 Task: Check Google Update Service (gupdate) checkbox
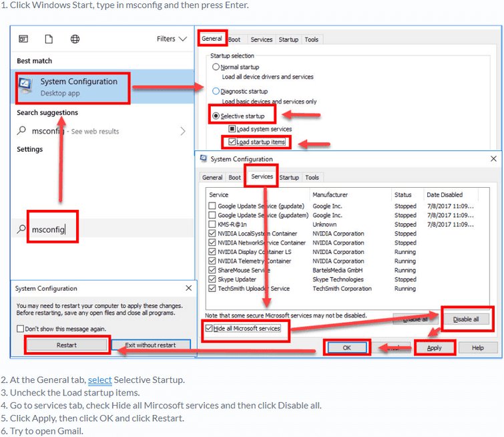(x=212, y=206)
